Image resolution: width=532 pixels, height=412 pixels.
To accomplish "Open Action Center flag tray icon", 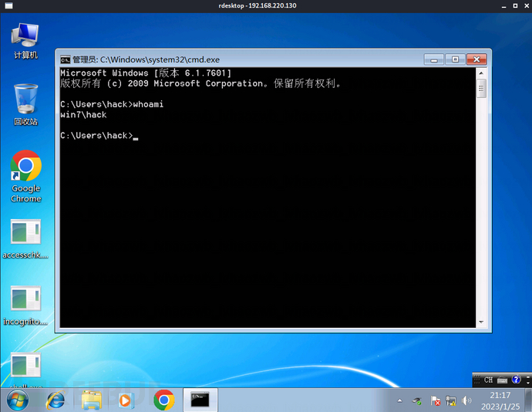I will tap(436, 400).
